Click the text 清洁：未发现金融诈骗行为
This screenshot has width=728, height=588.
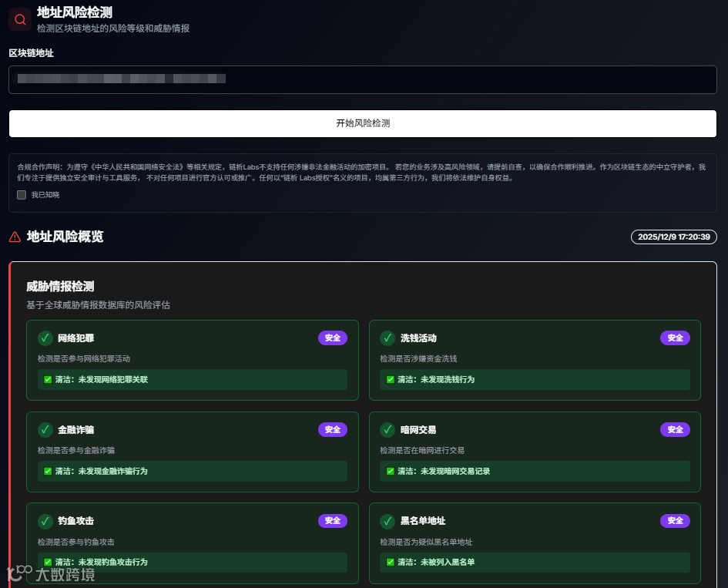click(101, 471)
